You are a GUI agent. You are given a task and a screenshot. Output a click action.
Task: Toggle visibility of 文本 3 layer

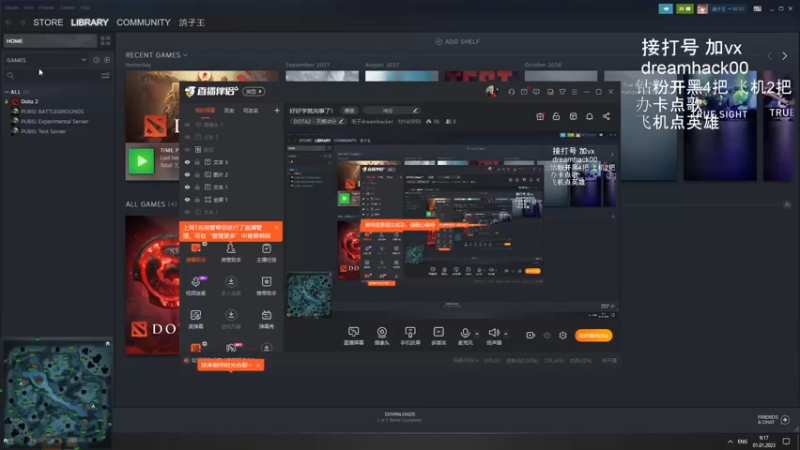(x=187, y=162)
